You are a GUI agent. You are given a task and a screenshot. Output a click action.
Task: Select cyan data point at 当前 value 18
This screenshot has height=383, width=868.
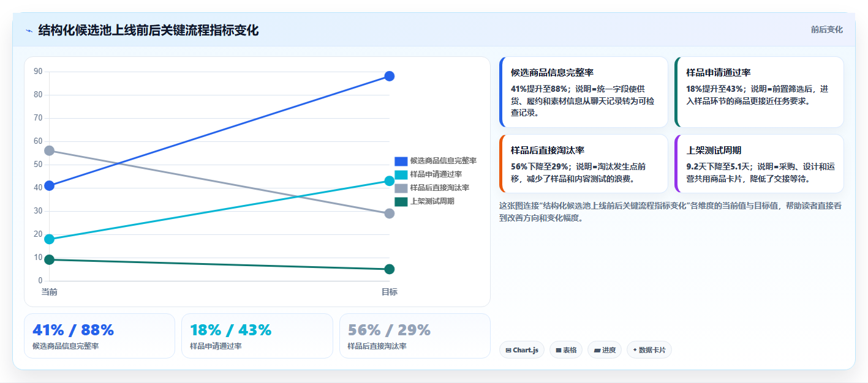(50, 239)
